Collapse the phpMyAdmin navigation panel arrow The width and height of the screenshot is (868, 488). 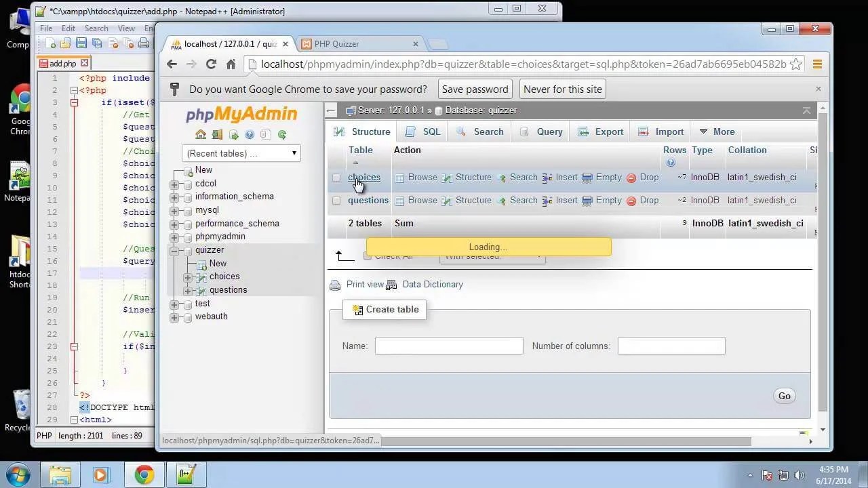[331, 110]
